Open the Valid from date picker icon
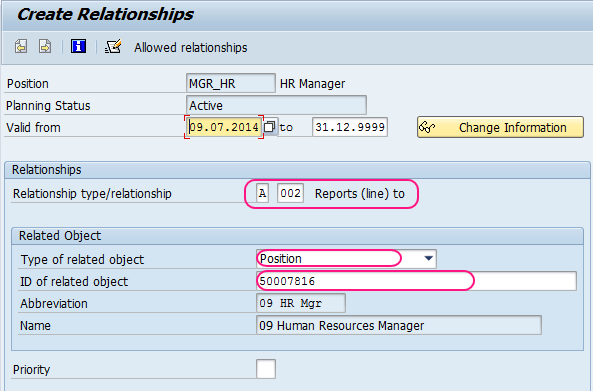 [270, 127]
